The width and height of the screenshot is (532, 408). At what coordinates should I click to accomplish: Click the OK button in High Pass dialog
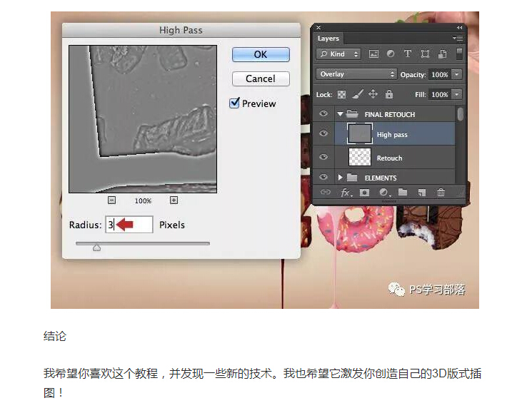[261, 54]
